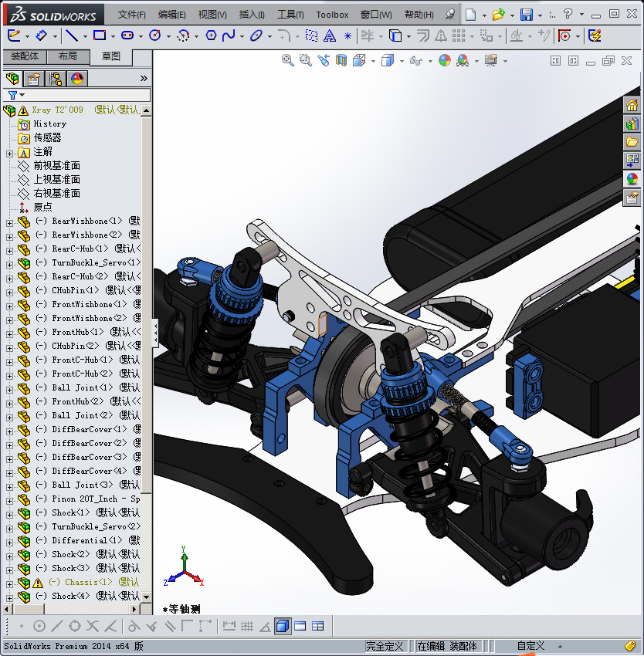
Task: Open the File Explorer task pane icon
Action: (x=632, y=142)
